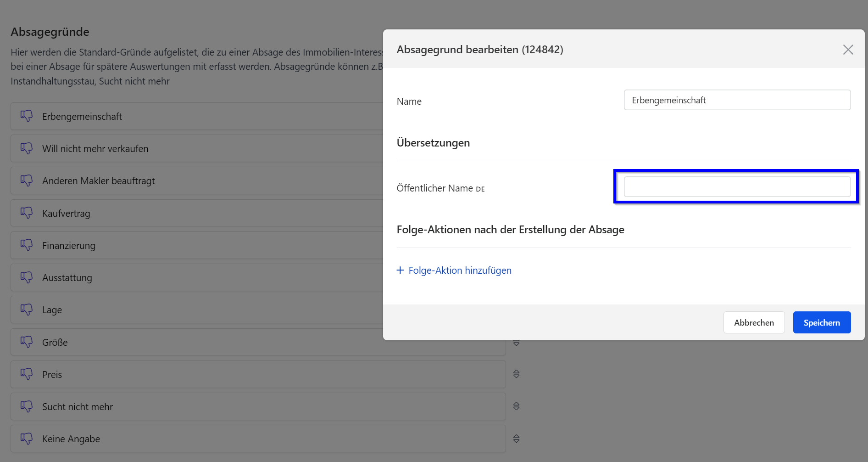Click thumbs-down icon next to Anderen Makler beauftragt
The height and width of the screenshot is (462, 868).
[x=27, y=180]
